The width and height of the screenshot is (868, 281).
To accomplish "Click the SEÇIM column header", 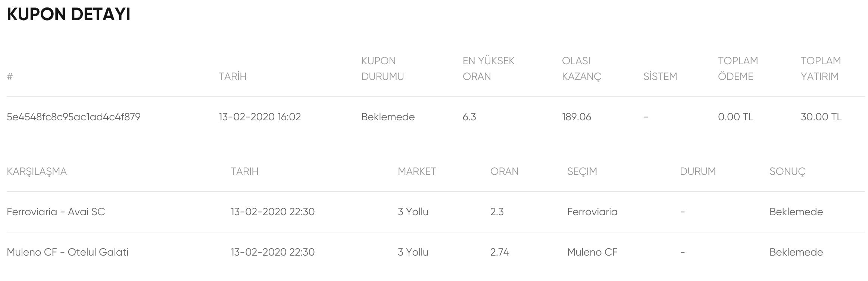I will point(582,172).
